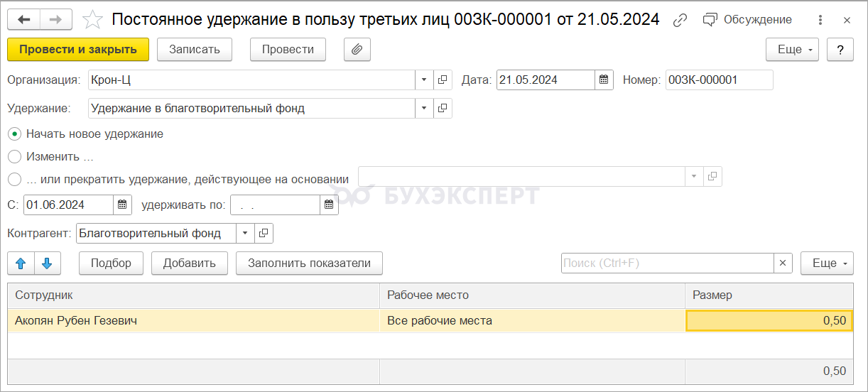Click Контрагент field Благотворительный фонд

[156, 233]
